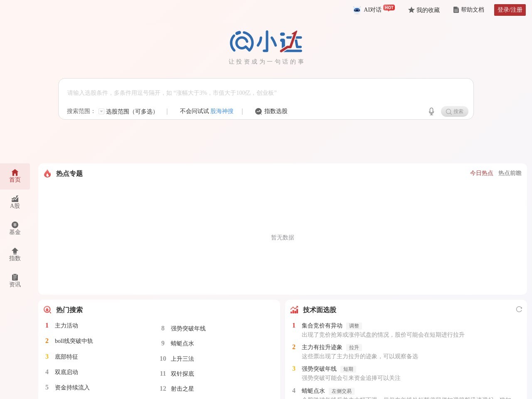The image size is (532, 399).
Task: Open AI对话 robot icon
Action: [357, 10]
